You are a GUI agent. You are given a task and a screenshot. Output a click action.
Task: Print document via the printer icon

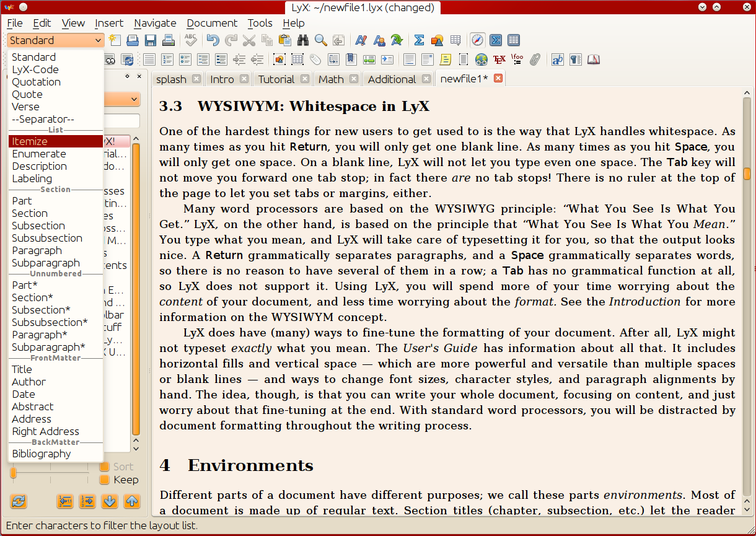coord(169,40)
